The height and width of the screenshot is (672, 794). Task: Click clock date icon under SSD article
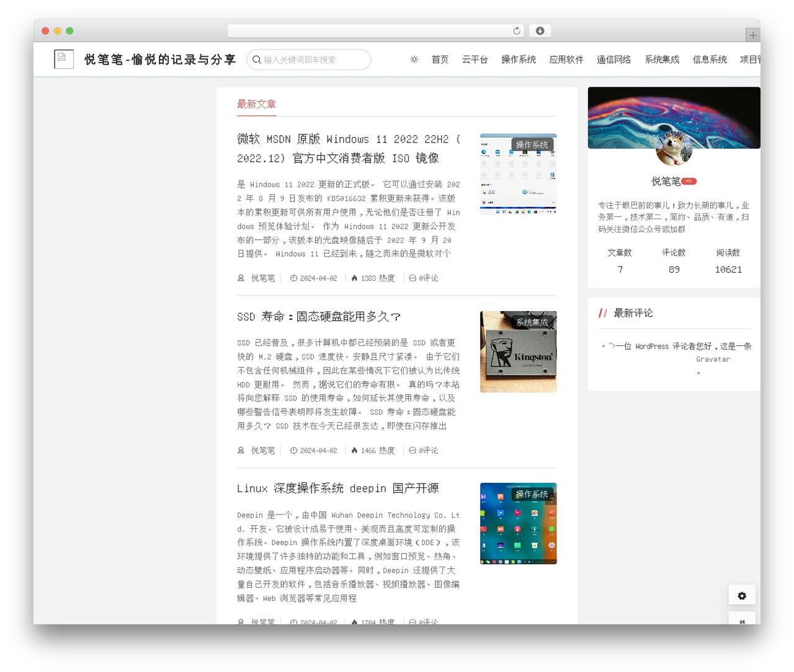(294, 451)
